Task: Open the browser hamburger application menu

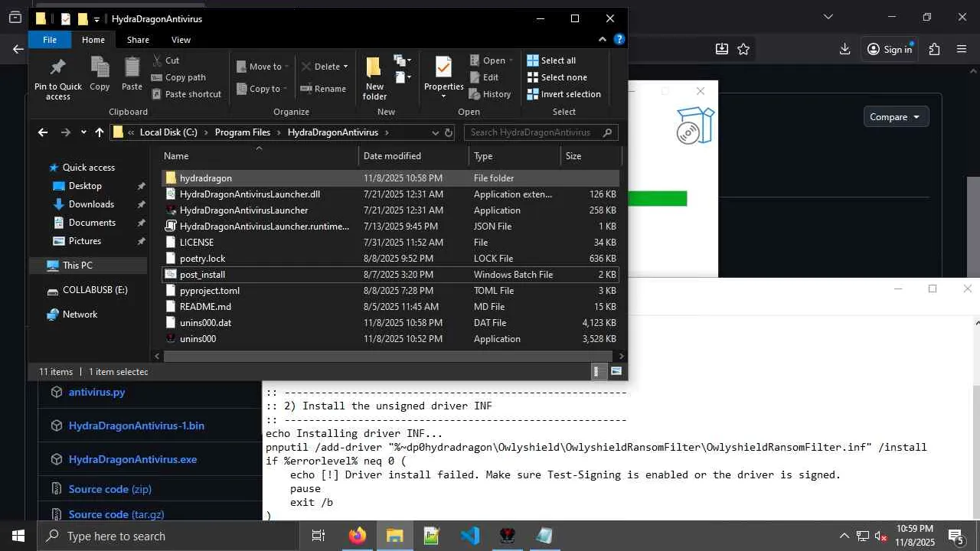Action: tap(962, 49)
